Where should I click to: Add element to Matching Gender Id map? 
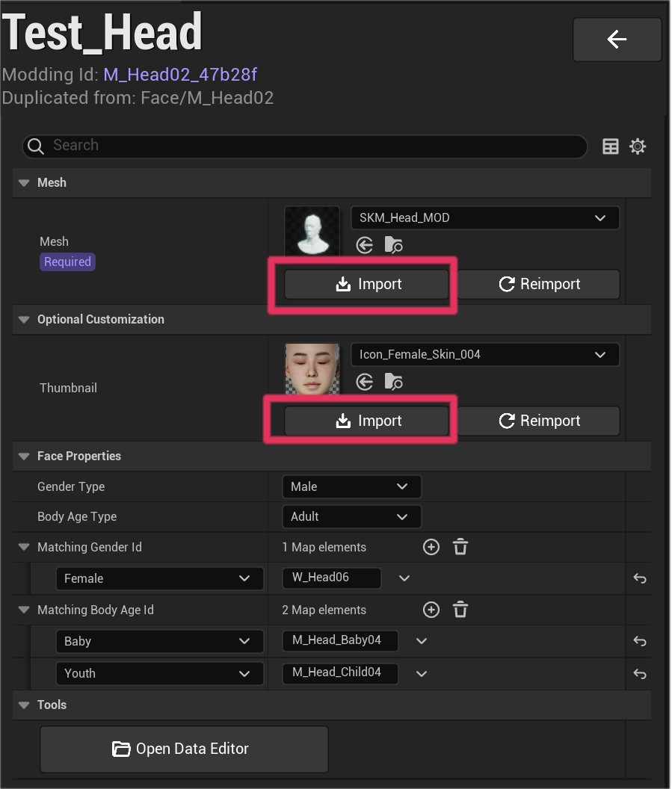pos(431,548)
